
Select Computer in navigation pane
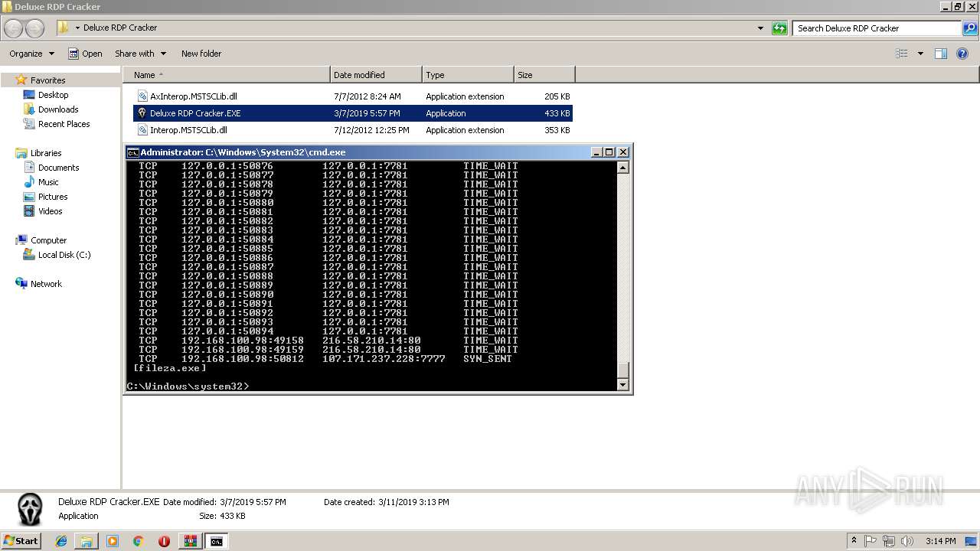pyautogui.click(x=48, y=240)
